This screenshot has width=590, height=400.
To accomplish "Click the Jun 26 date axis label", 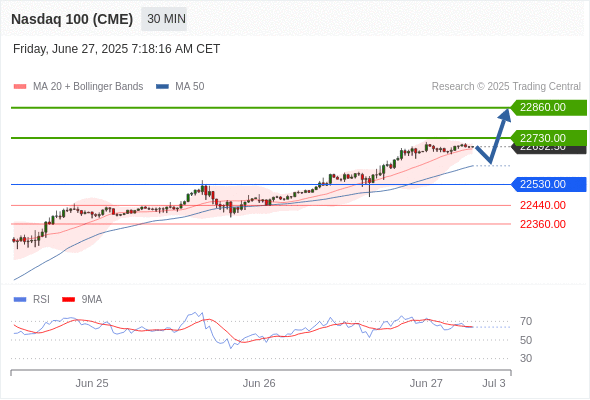I will click(x=259, y=383).
